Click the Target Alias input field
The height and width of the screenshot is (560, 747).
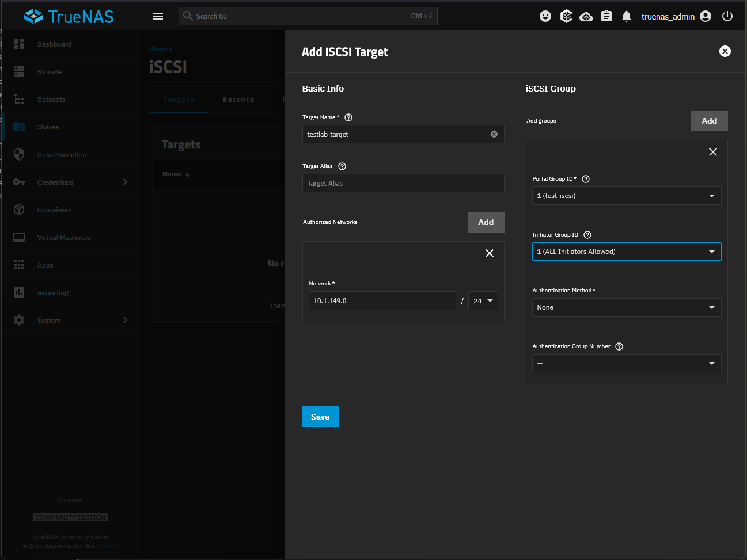pos(403,183)
